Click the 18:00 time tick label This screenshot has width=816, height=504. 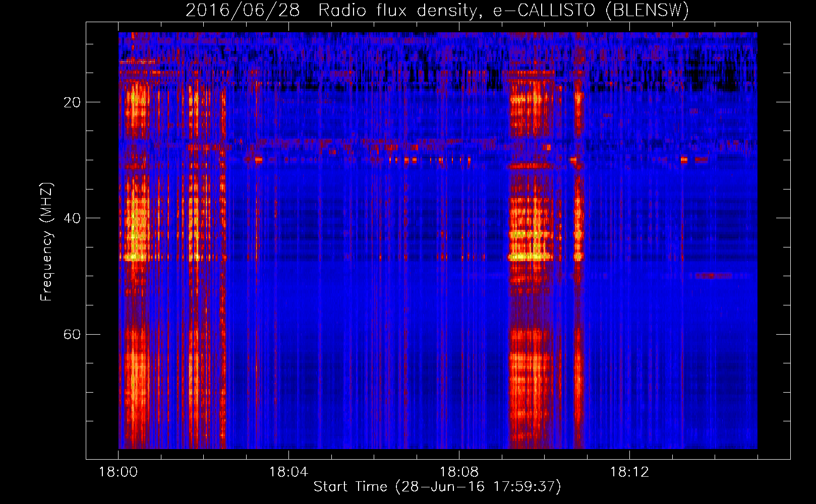(x=118, y=472)
